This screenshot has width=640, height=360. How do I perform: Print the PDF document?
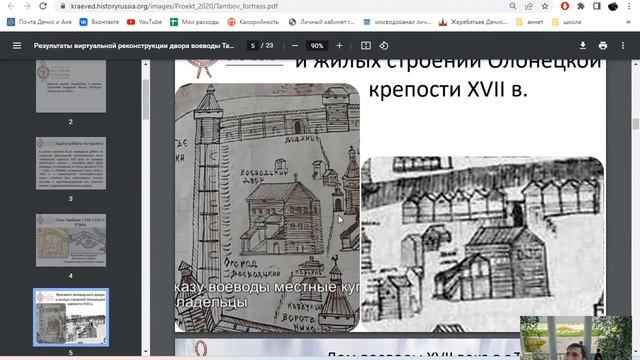coord(603,46)
